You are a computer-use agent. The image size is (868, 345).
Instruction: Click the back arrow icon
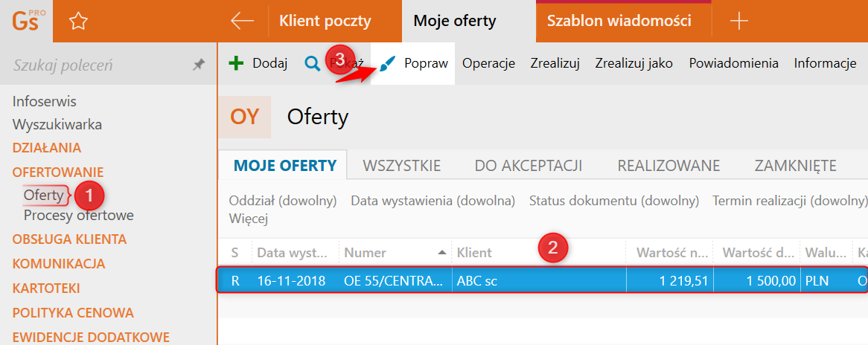point(242,21)
